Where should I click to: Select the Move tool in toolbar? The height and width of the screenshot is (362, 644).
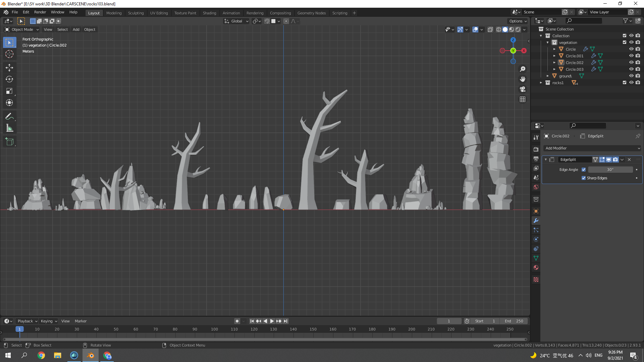(x=9, y=67)
